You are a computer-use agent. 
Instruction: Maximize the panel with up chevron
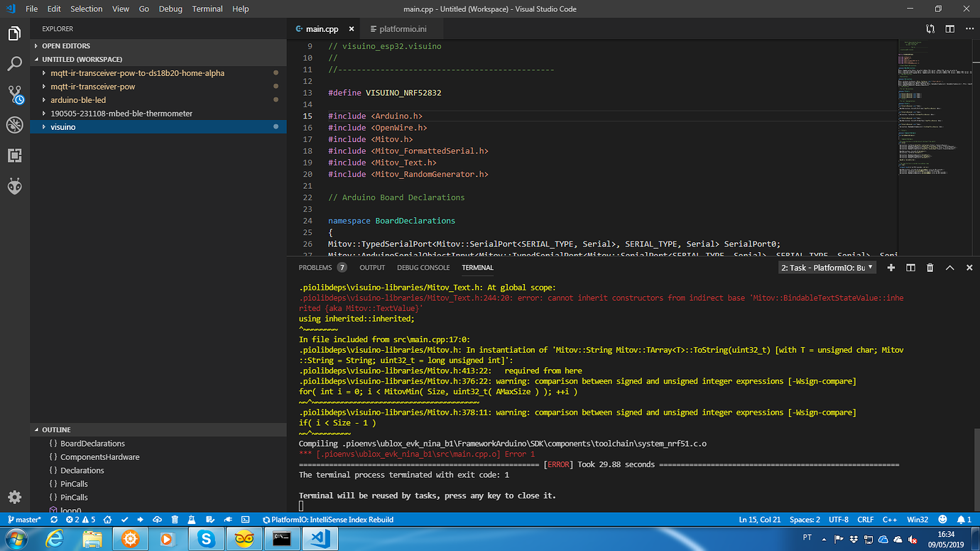pyautogui.click(x=950, y=268)
